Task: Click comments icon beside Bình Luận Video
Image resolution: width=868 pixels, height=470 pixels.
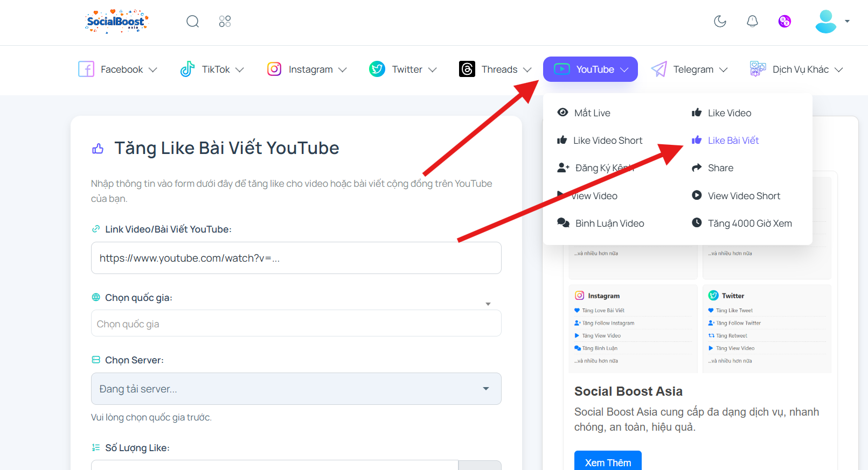Action: [563, 222]
